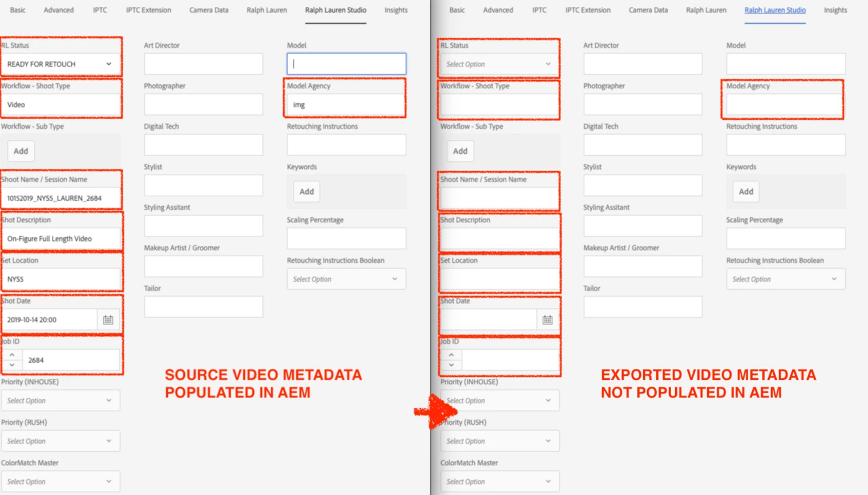Open RL Status dropdown showing READY FOR RETOUCH
The height and width of the screenshot is (495, 868).
pos(60,64)
